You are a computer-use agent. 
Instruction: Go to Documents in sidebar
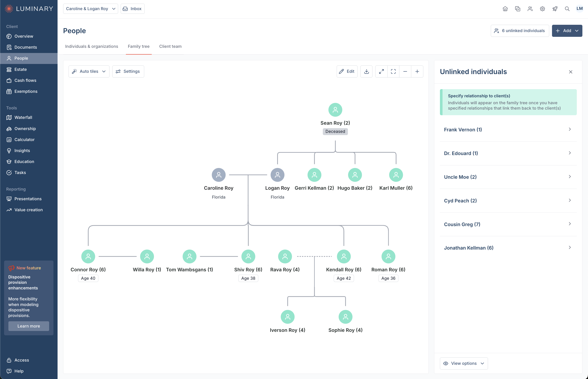pyautogui.click(x=29, y=47)
